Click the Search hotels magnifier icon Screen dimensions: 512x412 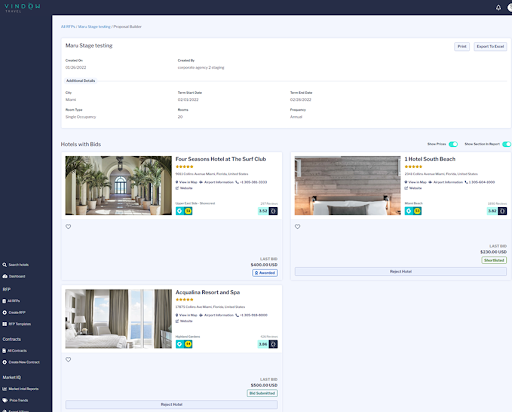pyautogui.click(x=5, y=265)
